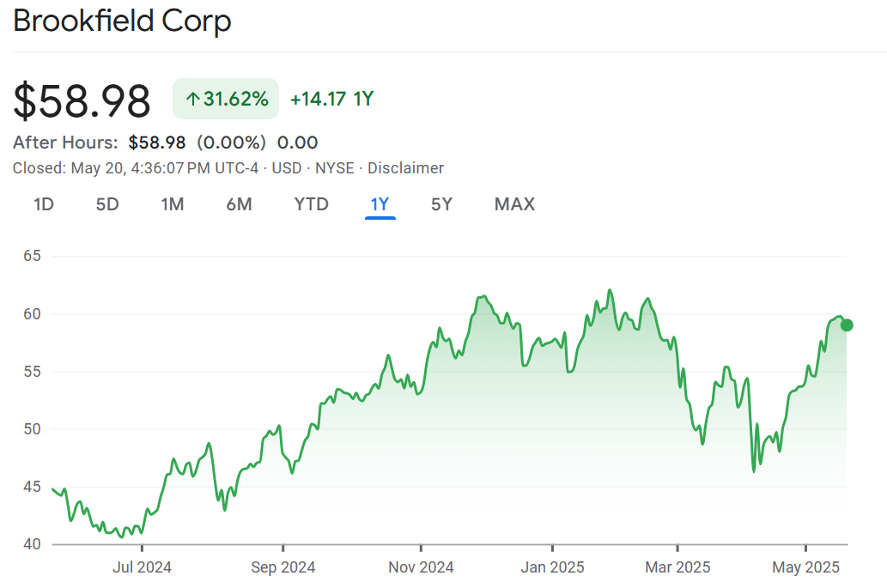Click the Jul 2024 axis label
Viewport: 887px width, 588px height.
[x=143, y=567]
